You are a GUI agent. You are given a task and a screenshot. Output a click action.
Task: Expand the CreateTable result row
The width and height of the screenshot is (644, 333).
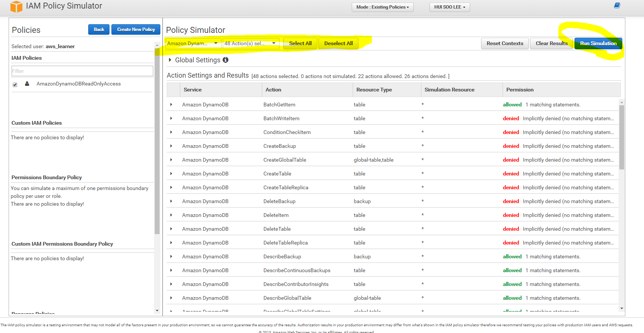[171, 174]
